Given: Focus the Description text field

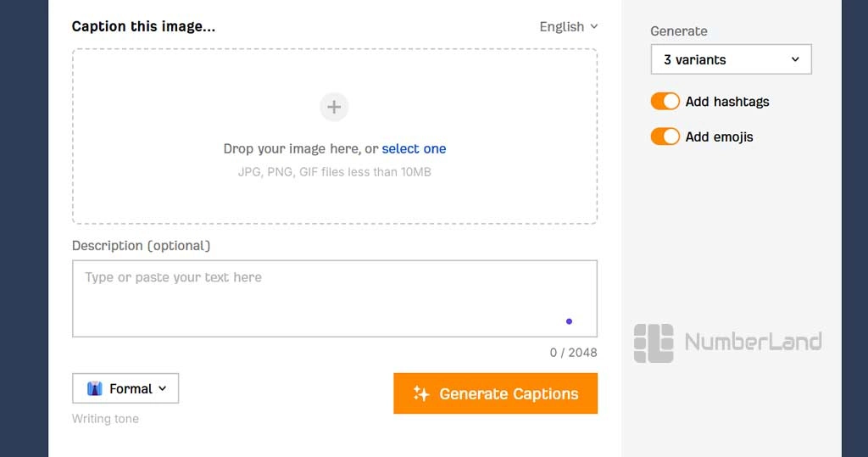Looking at the screenshot, I should click(335, 298).
